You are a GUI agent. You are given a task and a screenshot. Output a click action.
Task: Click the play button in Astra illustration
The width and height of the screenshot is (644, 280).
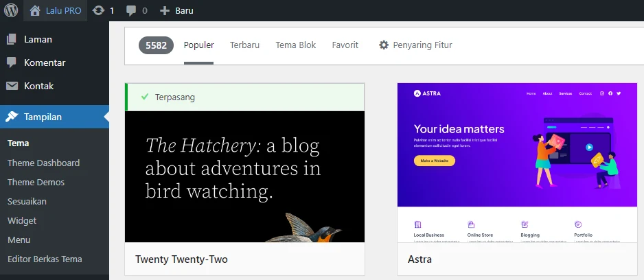[x=589, y=147]
